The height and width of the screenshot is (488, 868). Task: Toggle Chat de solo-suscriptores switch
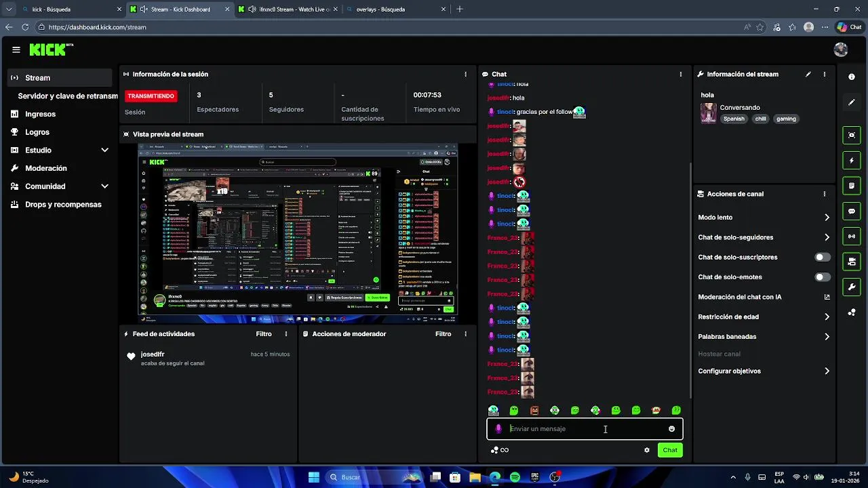[823, 257]
